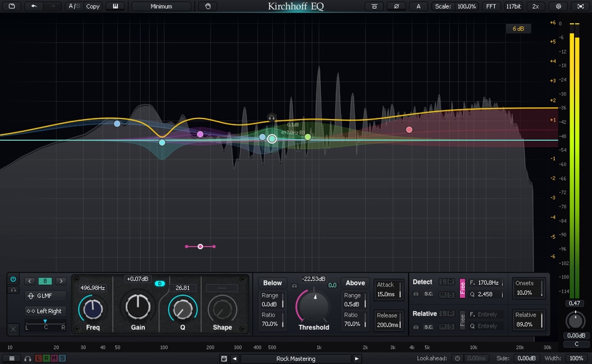Click the 26.81 Q value field
The height and width of the screenshot is (364, 592).
coord(183,288)
